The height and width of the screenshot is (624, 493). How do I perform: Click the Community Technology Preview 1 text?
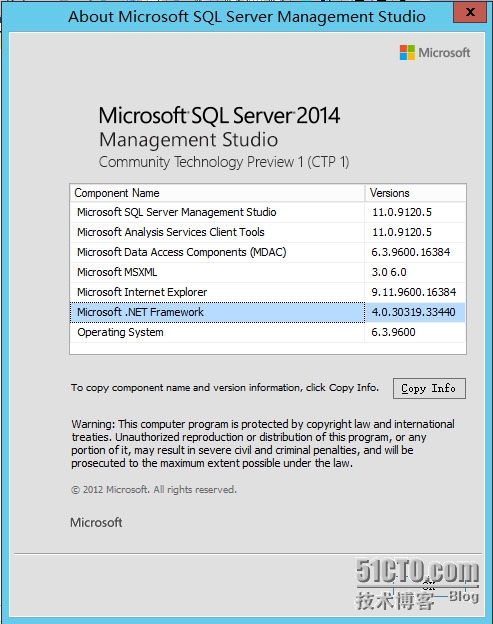224,162
